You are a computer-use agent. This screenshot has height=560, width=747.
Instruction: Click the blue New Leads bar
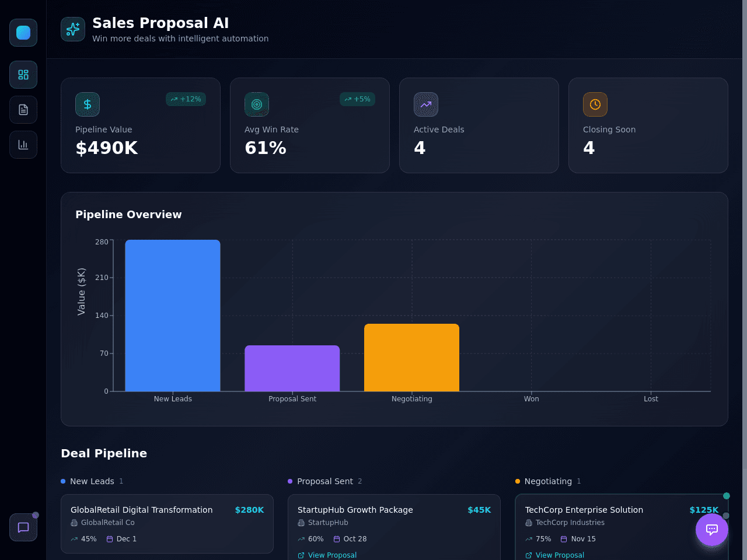[x=173, y=316]
